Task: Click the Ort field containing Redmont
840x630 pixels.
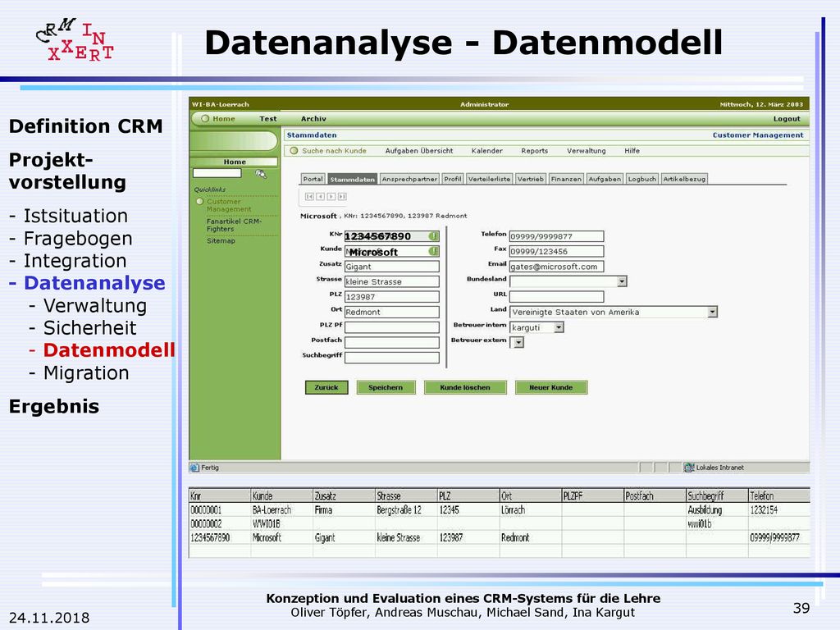Action: point(391,312)
